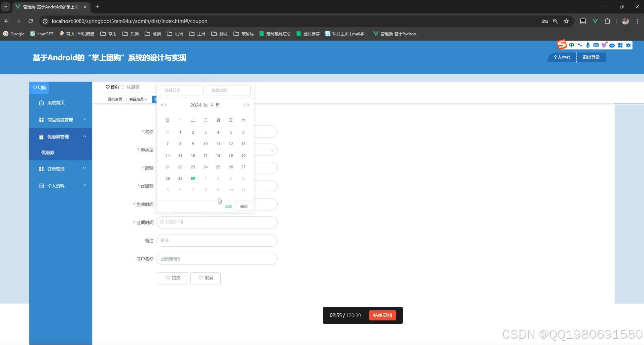
Task: Expand 个人资料 menu chevron
Action: pos(84,185)
